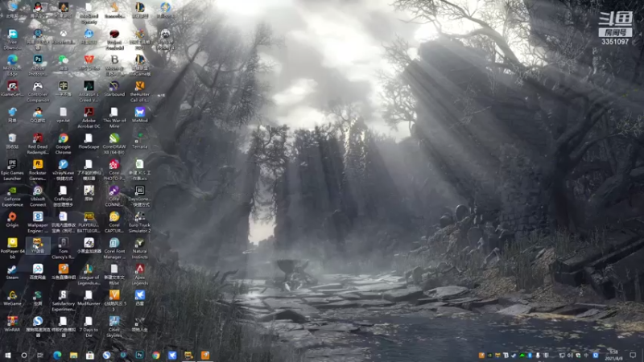Open the Assassin's Creed desktop shortcut
Screen dimensions: 644x362
pos(89,91)
